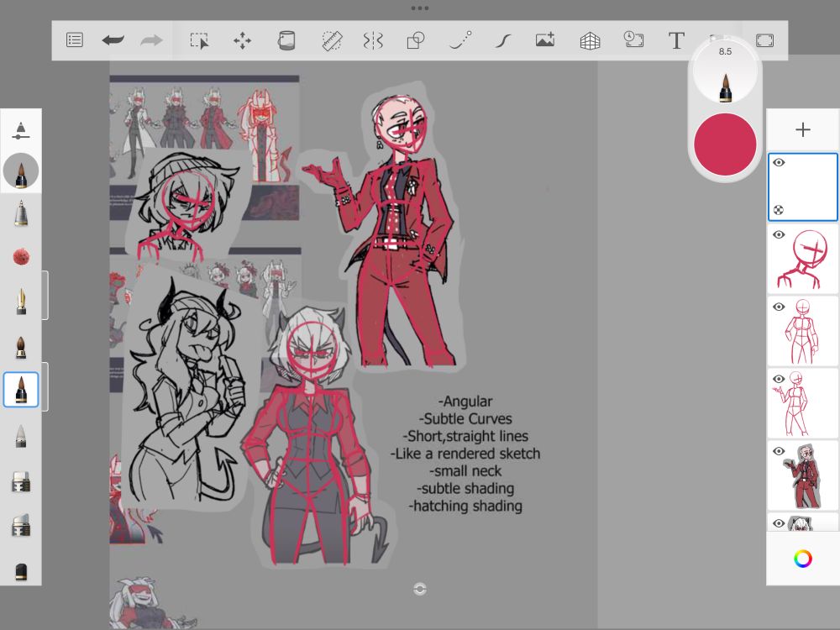Tap the red color puck
The height and width of the screenshot is (630, 840).
click(x=725, y=144)
